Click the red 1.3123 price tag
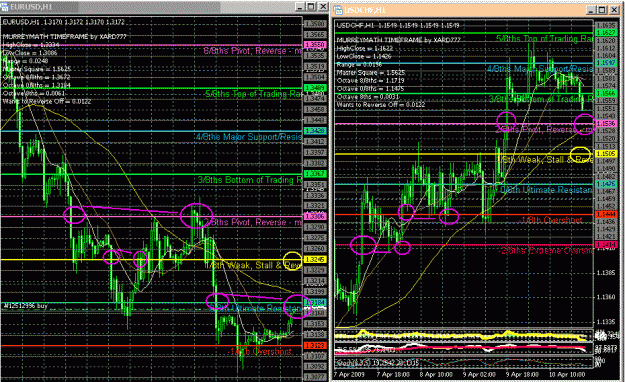The image size is (625, 382). tap(315, 345)
